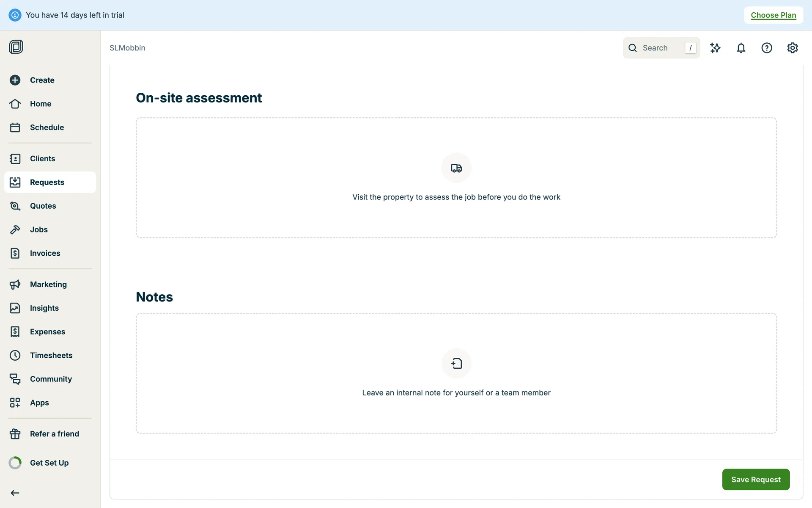Open the Apps section
The height and width of the screenshot is (508, 812).
[x=39, y=403]
